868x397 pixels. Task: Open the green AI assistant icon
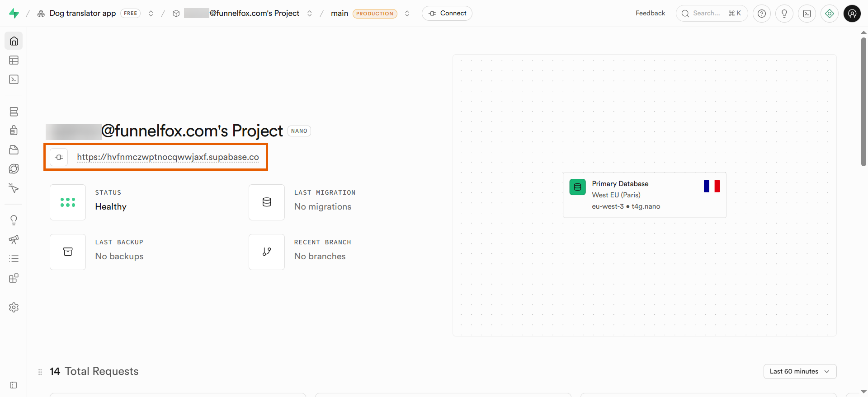[830, 14]
